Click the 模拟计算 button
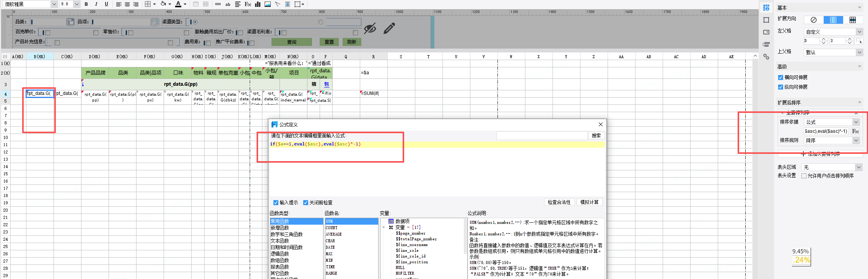The image size is (868, 279). pyautogui.click(x=589, y=202)
